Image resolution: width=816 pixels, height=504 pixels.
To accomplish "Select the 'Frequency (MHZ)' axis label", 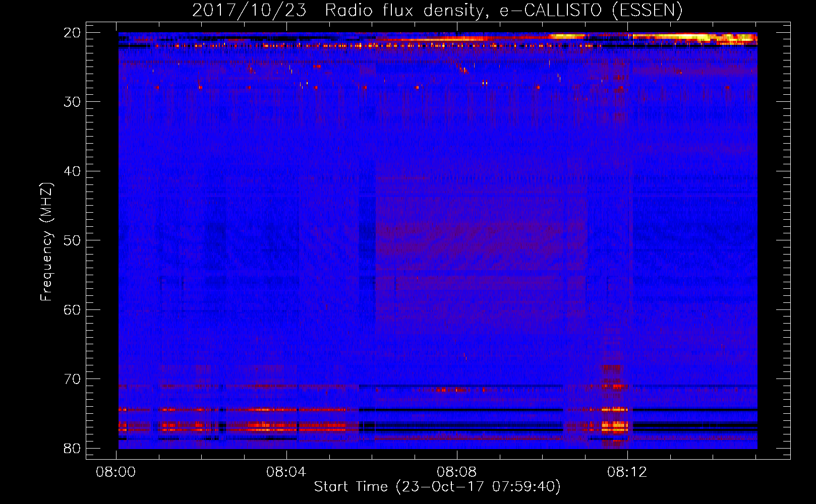I will coord(46,242).
